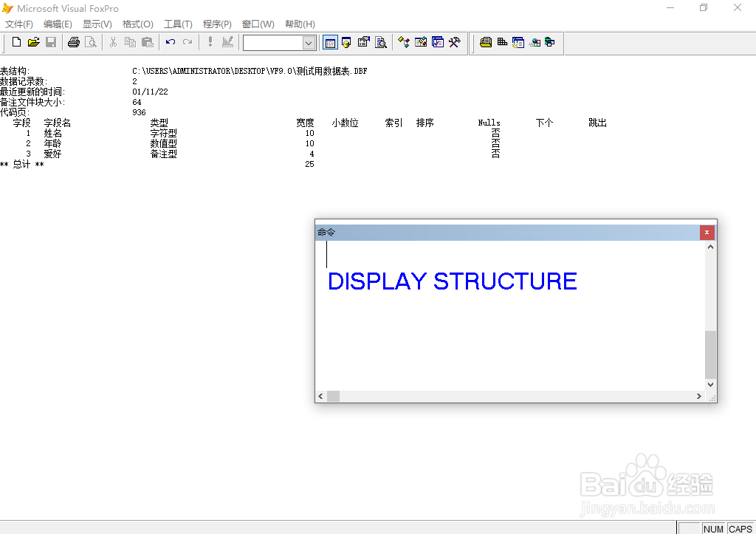Open the database dropdown in toolbar
Image resolution: width=756 pixels, height=534 pixels.
click(x=309, y=43)
